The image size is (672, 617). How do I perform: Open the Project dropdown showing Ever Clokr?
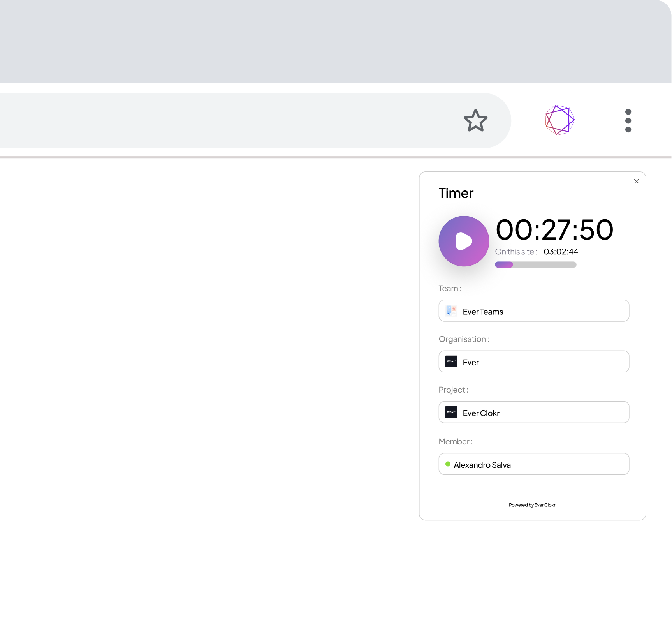pos(534,412)
